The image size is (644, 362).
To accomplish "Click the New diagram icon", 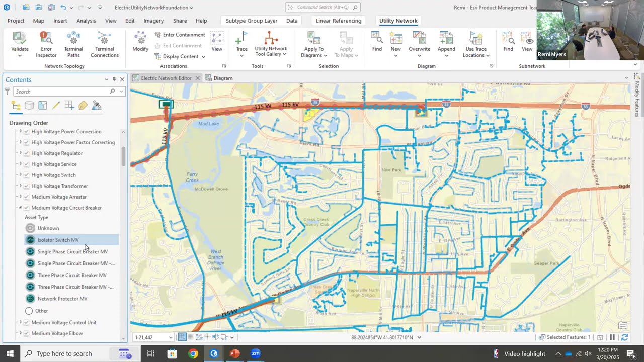I will [396, 38].
